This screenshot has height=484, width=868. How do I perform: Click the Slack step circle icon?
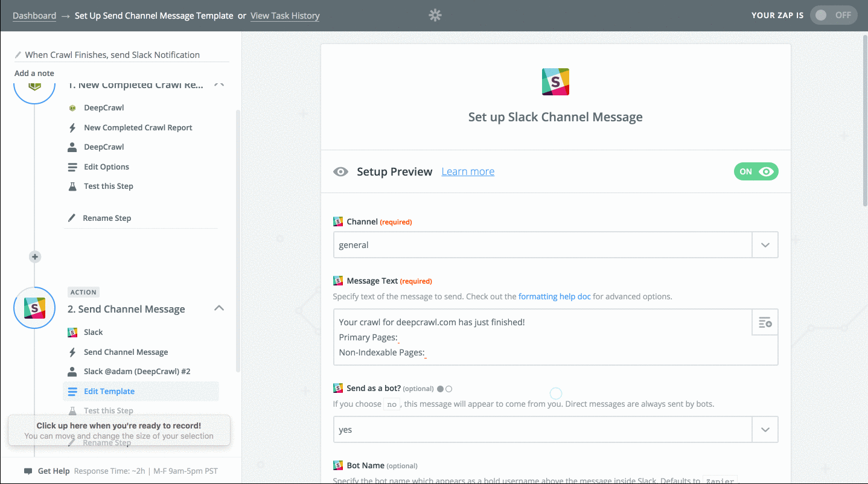point(34,308)
